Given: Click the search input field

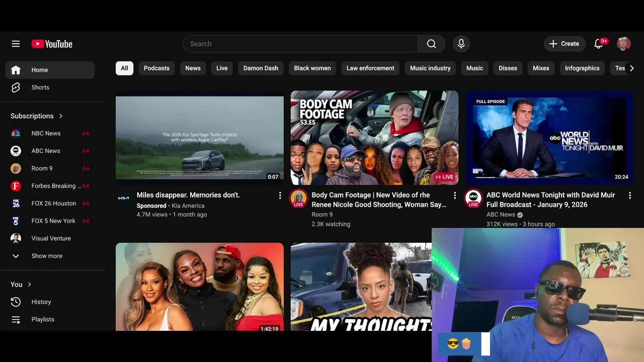Looking at the screenshot, I should [x=300, y=44].
